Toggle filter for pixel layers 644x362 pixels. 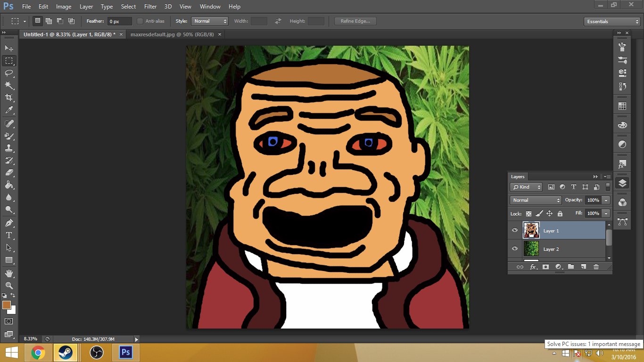click(x=551, y=187)
